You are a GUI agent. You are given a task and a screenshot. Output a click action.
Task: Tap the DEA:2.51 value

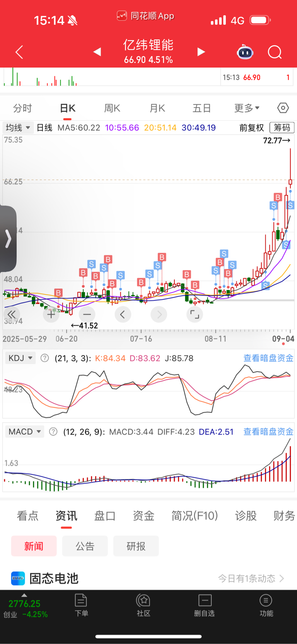click(x=216, y=432)
